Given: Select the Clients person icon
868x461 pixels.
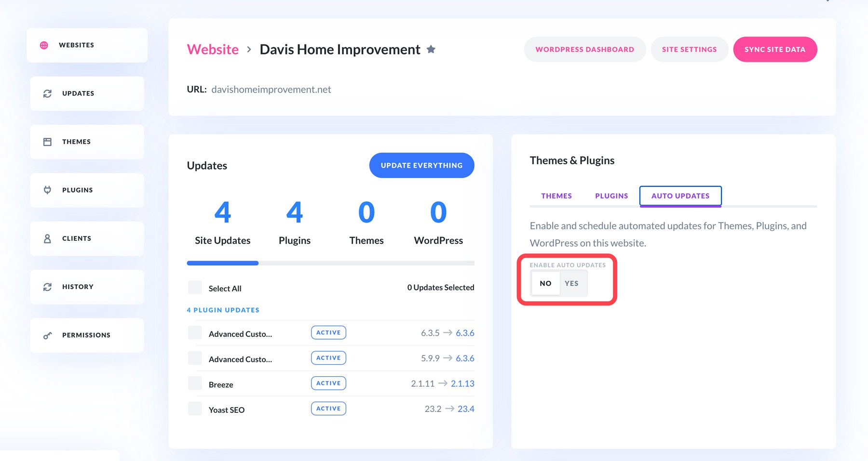Looking at the screenshot, I should click(x=47, y=238).
